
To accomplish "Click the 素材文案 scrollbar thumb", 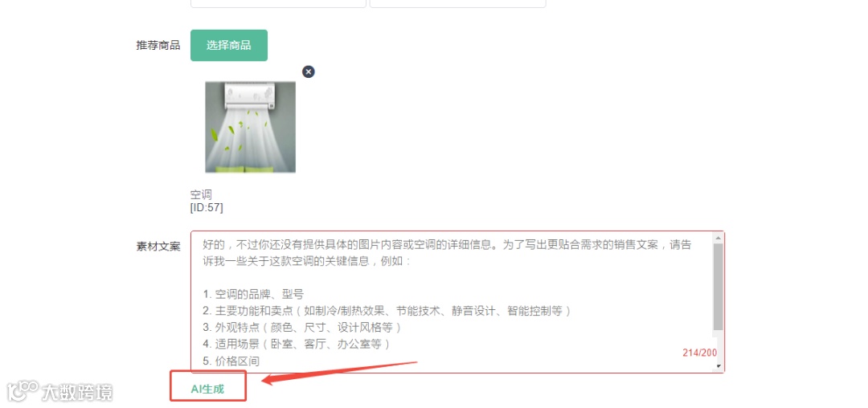I will [x=718, y=288].
